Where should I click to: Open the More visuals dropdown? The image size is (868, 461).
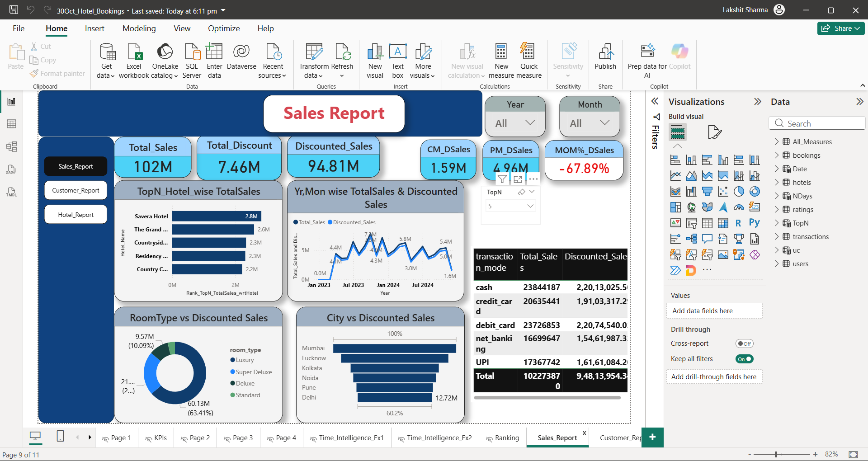[x=423, y=61]
